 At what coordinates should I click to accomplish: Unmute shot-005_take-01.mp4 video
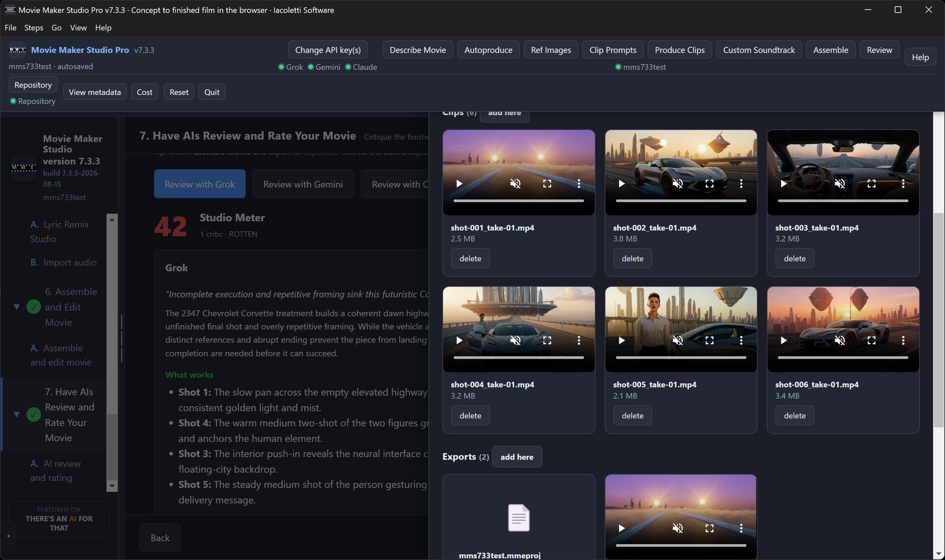pos(677,340)
